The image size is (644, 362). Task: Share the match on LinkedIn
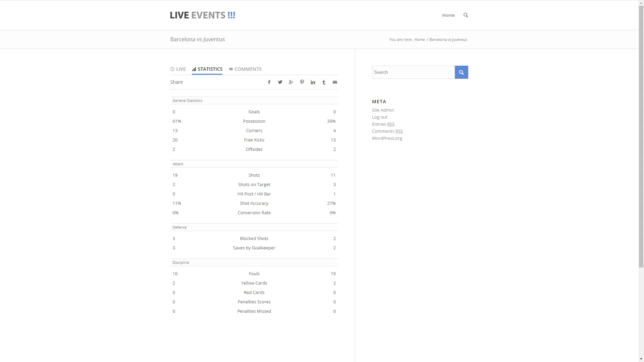coord(313,82)
